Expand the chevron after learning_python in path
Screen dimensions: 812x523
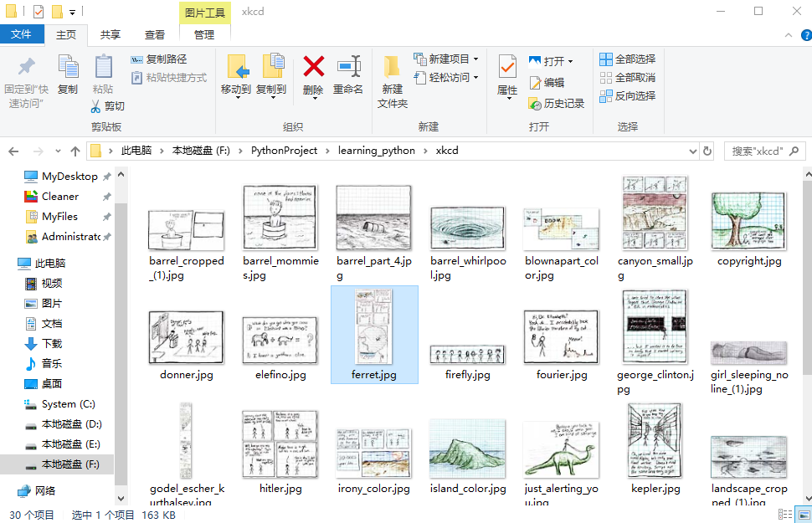425,151
